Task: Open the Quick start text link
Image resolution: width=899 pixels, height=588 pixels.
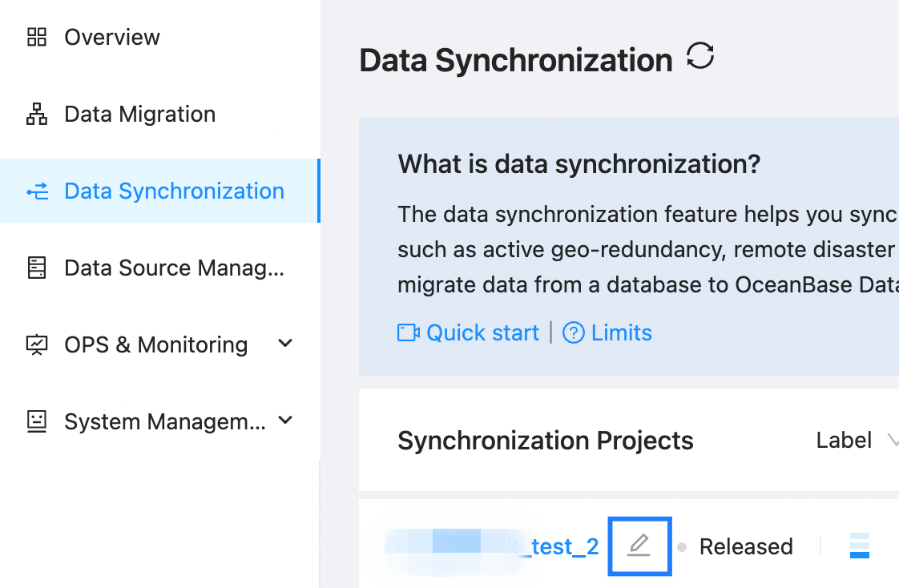Action: (482, 332)
